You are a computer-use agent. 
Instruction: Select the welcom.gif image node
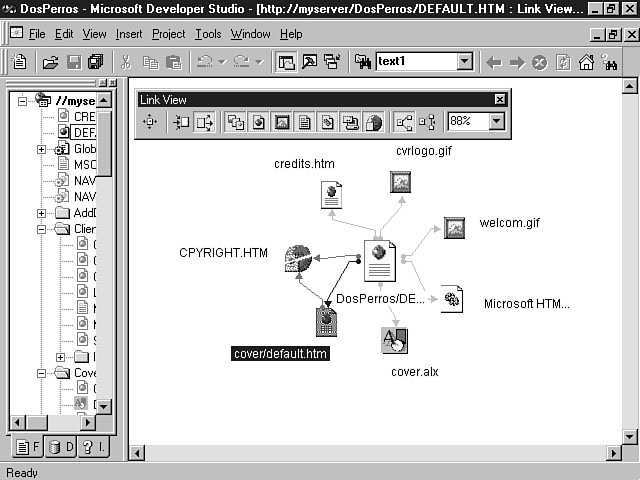(454, 228)
